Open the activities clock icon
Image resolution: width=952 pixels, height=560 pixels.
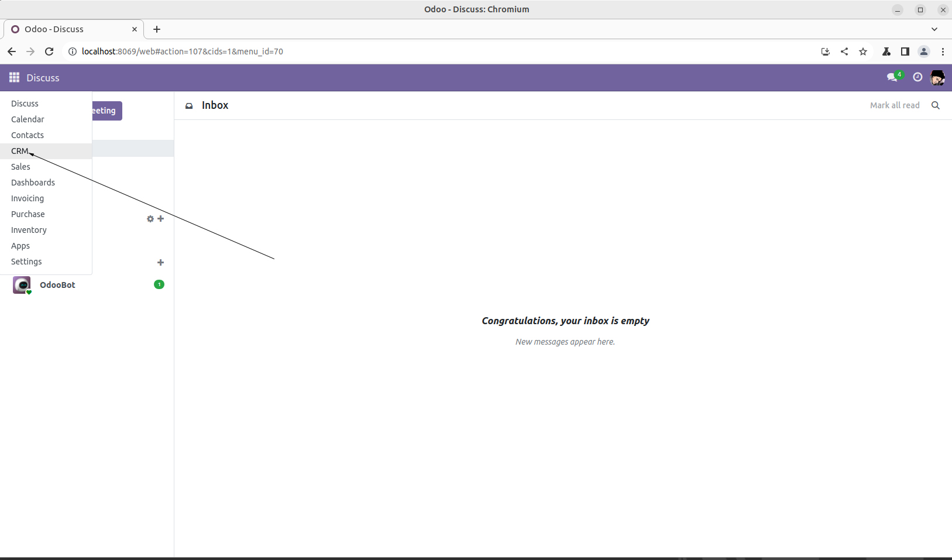coord(917,77)
